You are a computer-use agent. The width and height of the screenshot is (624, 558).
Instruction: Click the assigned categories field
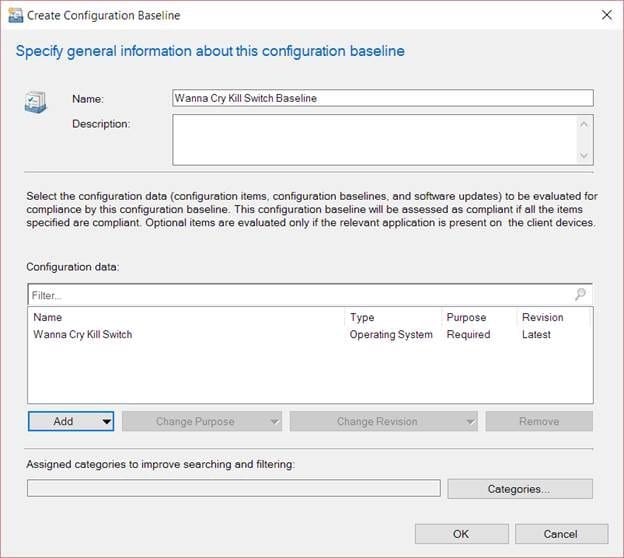point(234,488)
